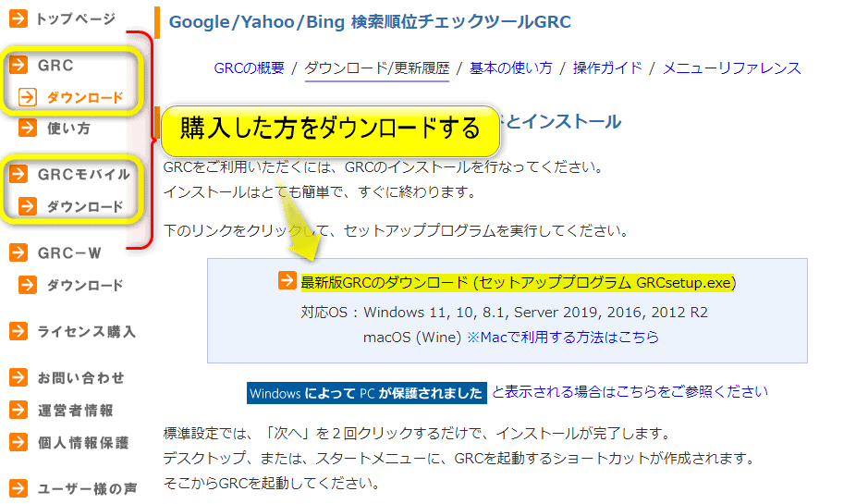Viewport: 868px width, 504px height.
Task: Open the GRCモバイル sidebar item
Action: coord(83,175)
